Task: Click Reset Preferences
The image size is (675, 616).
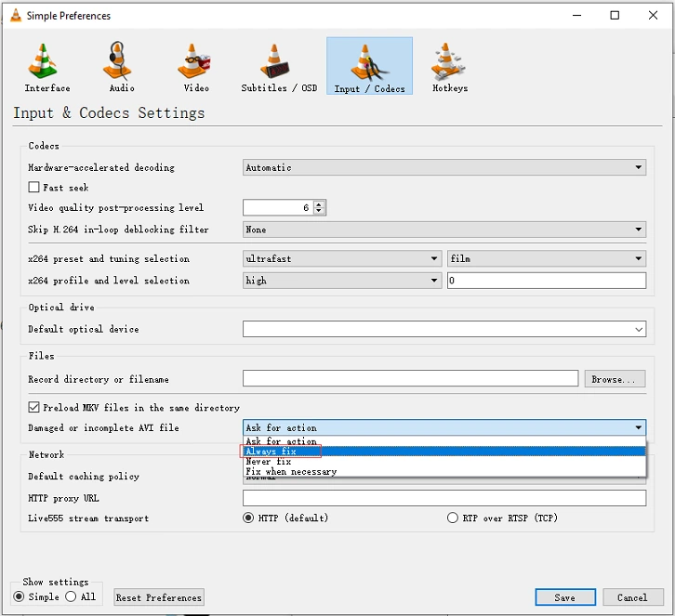Action: click(x=159, y=597)
